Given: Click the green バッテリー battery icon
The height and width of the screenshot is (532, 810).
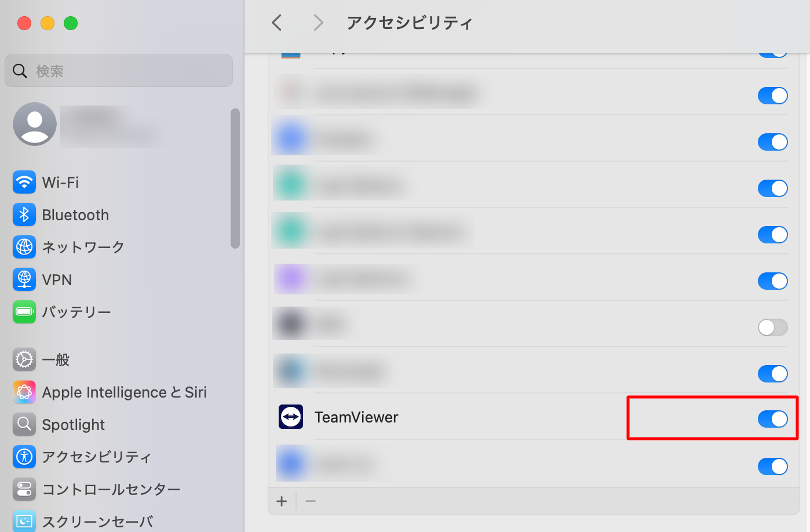Looking at the screenshot, I should 24,312.
